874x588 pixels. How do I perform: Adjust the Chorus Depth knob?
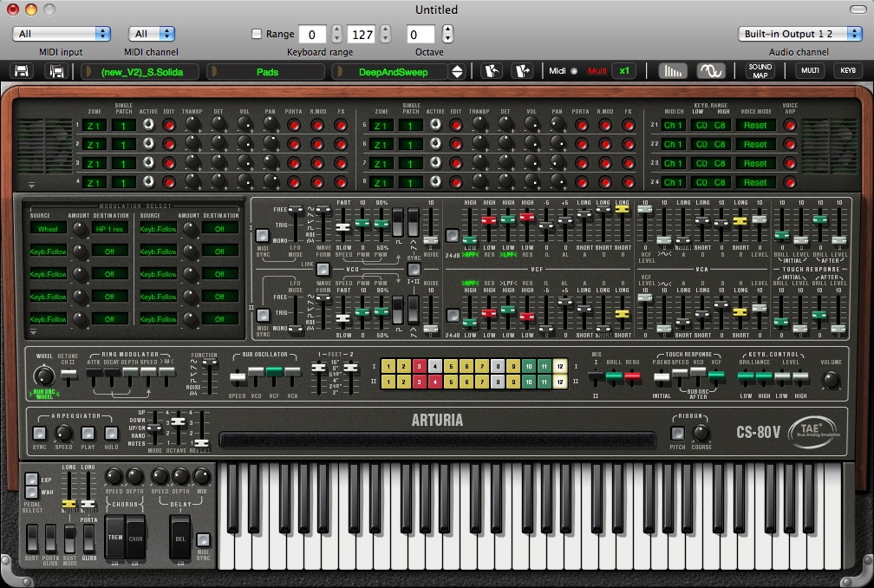tap(135, 476)
